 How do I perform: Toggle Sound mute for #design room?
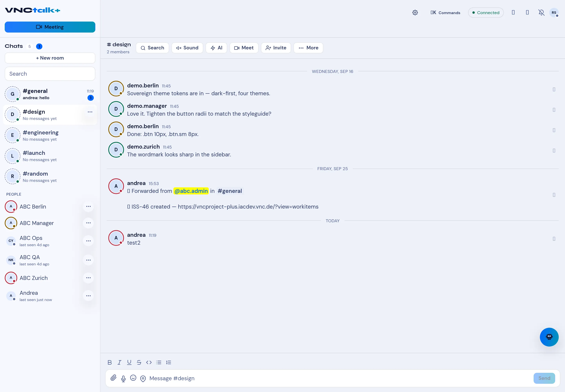tap(187, 48)
